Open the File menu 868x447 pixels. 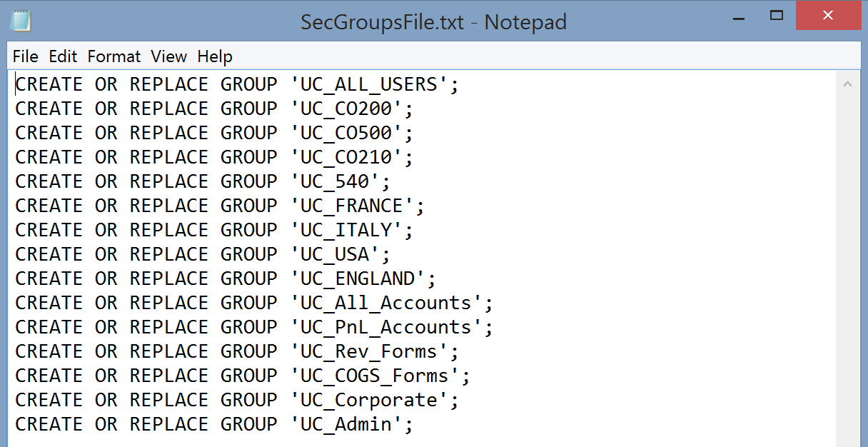(x=26, y=56)
